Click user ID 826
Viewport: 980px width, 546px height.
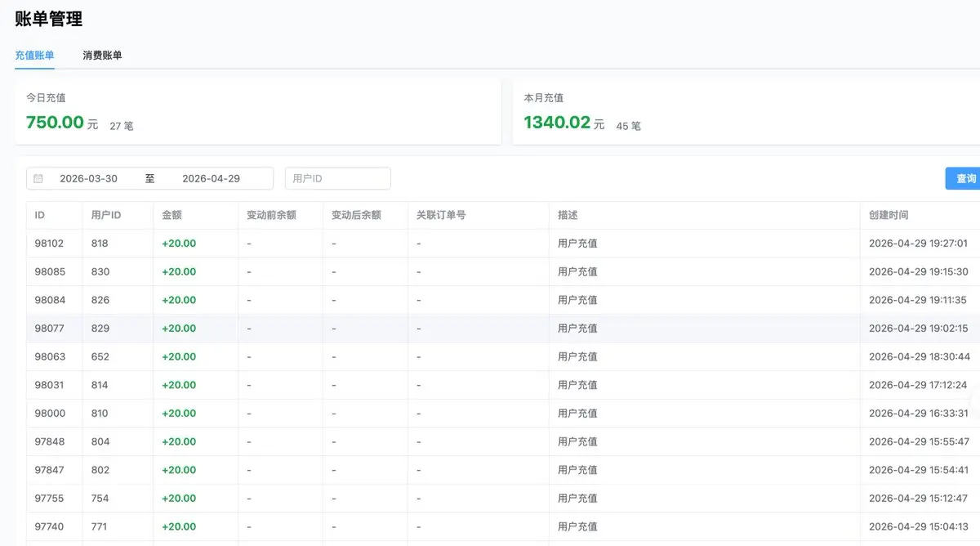click(x=100, y=300)
